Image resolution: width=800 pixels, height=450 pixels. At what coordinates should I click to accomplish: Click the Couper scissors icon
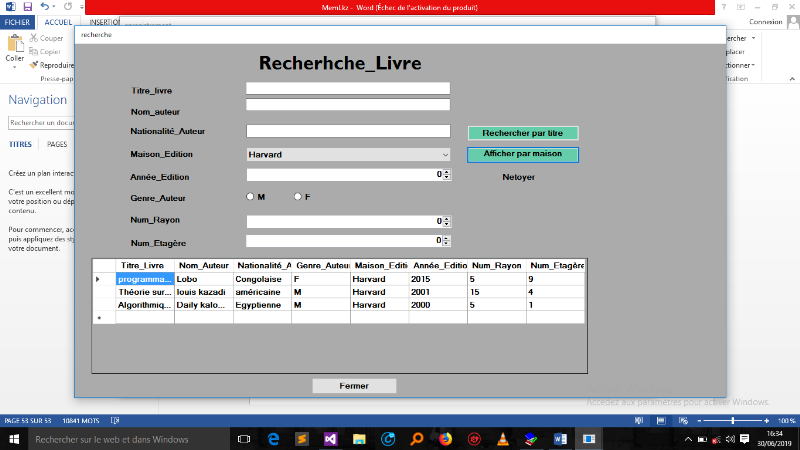[33, 38]
